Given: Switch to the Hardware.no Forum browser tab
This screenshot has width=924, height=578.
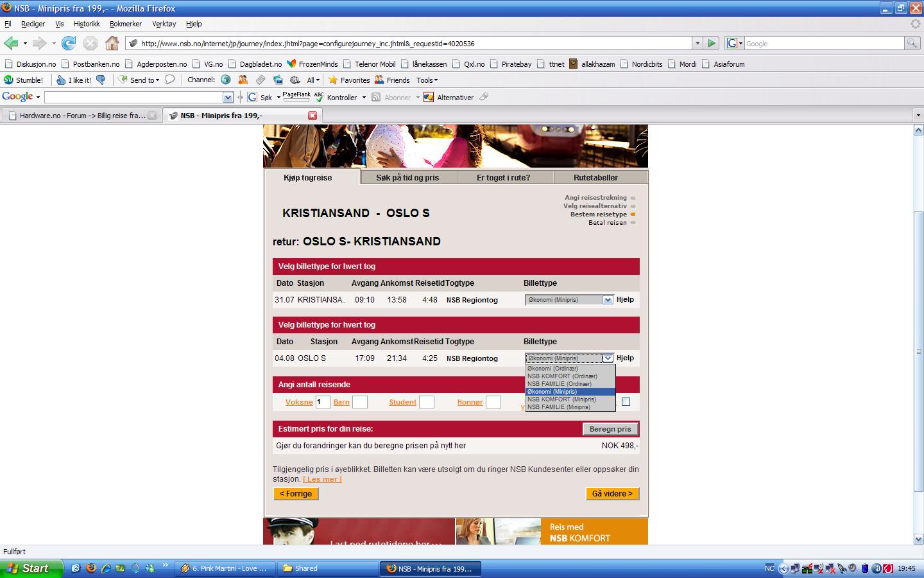Looking at the screenshot, I should (x=81, y=116).
